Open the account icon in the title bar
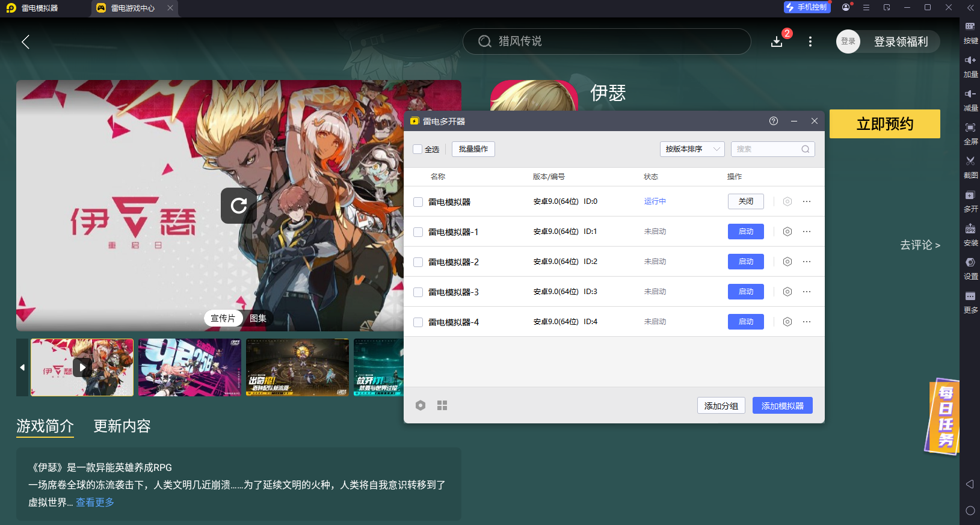This screenshot has height=525, width=980. click(x=846, y=7)
